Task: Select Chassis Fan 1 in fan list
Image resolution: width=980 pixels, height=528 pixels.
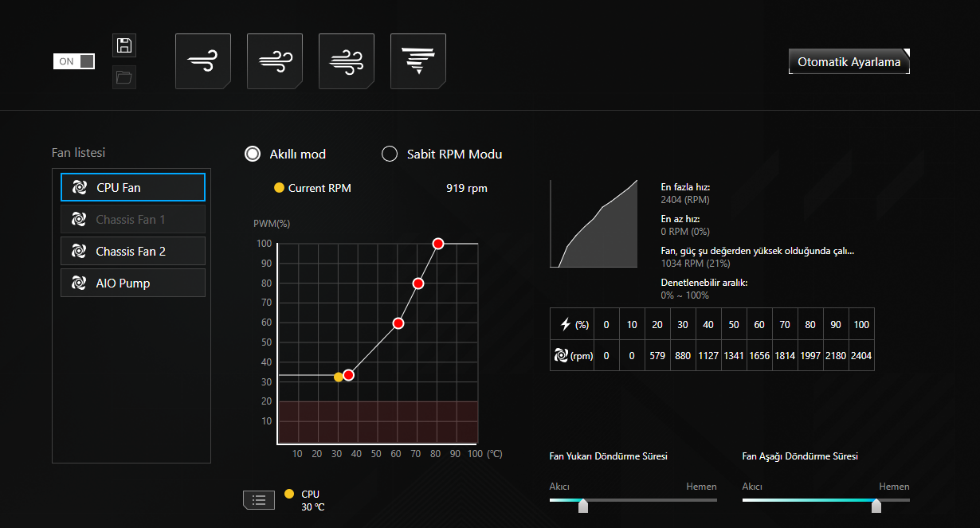Action: 133,219
